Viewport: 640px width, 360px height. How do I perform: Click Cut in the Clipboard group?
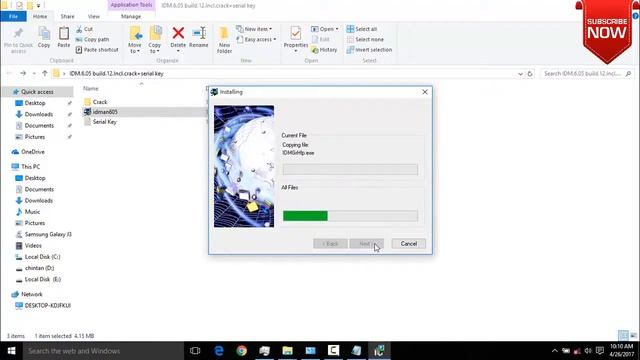pos(84,29)
